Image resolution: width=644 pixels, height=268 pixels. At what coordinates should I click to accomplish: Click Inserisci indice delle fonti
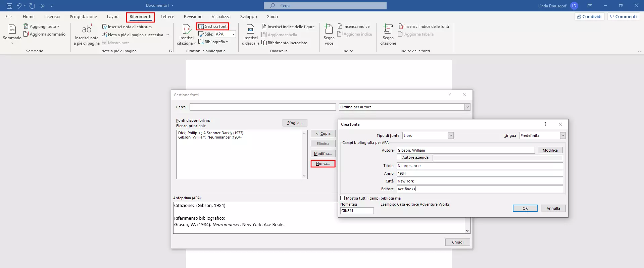click(424, 26)
